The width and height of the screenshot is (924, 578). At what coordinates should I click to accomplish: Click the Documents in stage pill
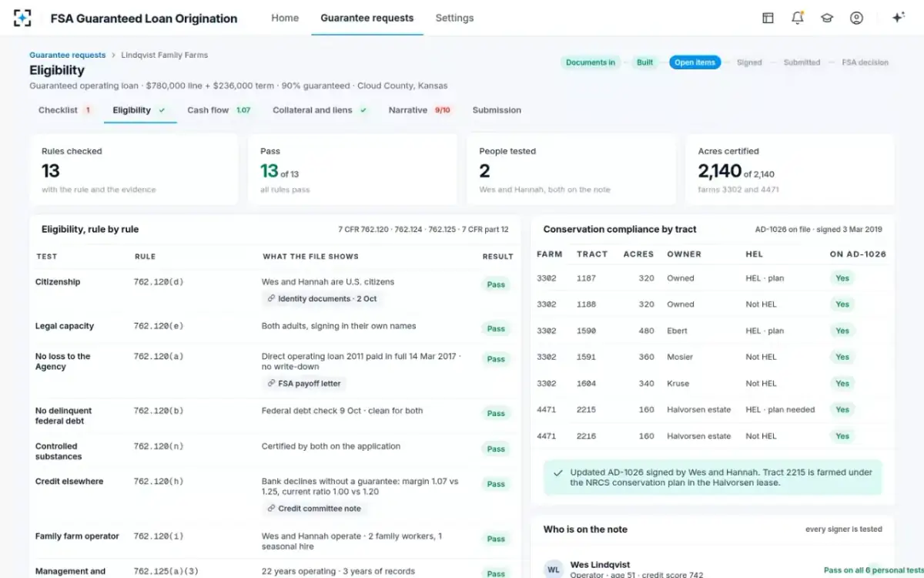[591, 62]
